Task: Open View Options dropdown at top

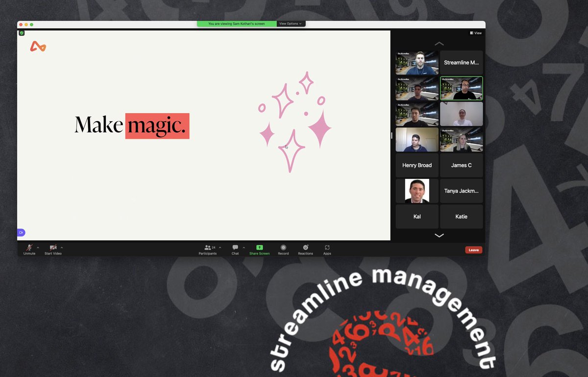Action: tap(291, 24)
